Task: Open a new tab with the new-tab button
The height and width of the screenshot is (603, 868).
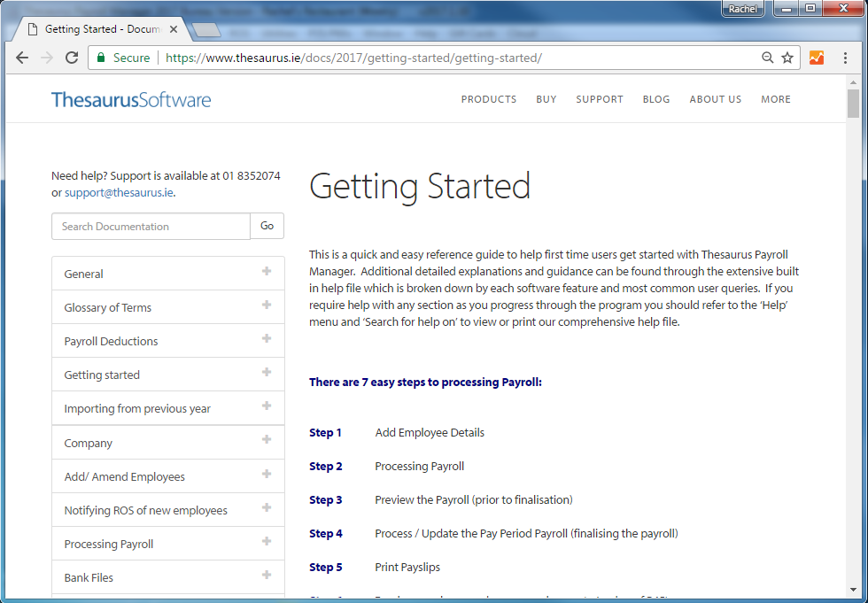Action: point(205,30)
